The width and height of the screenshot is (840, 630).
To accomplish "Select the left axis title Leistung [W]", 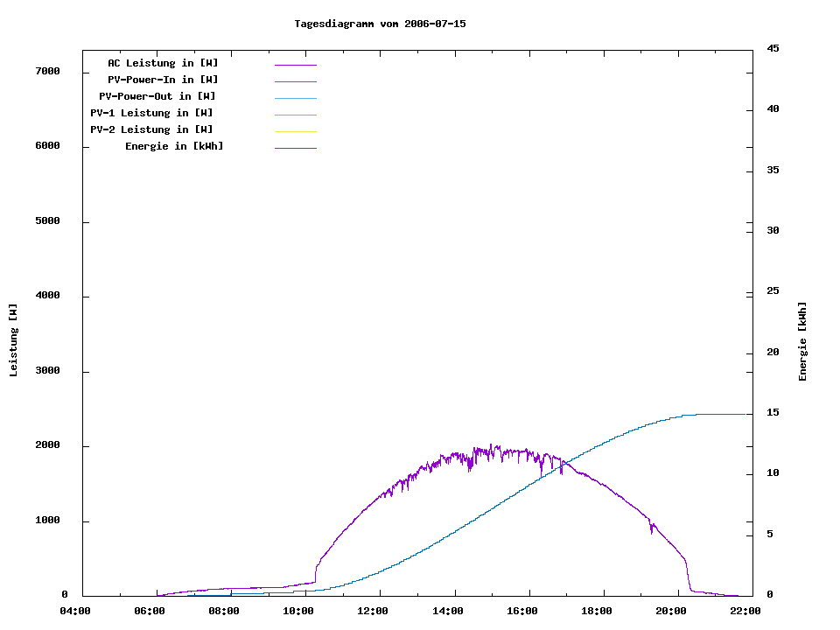I will pyautogui.click(x=13, y=340).
